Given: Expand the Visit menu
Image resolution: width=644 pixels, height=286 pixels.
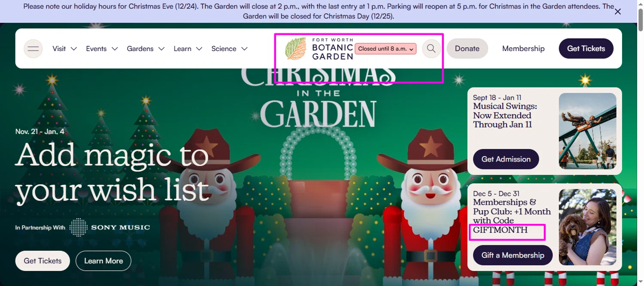Looking at the screenshot, I should (x=64, y=49).
